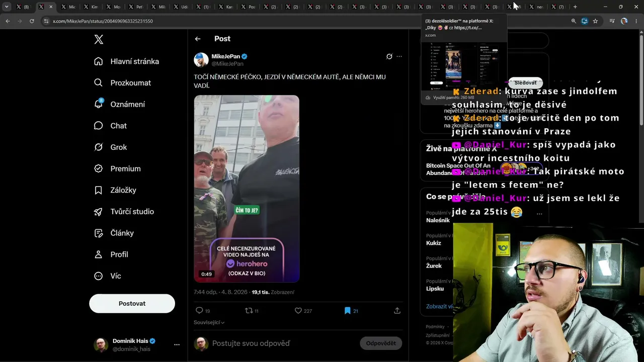The height and width of the screenshot is (362, 644).
Task: Expand the Související dropdown
Action: [209, 322]
